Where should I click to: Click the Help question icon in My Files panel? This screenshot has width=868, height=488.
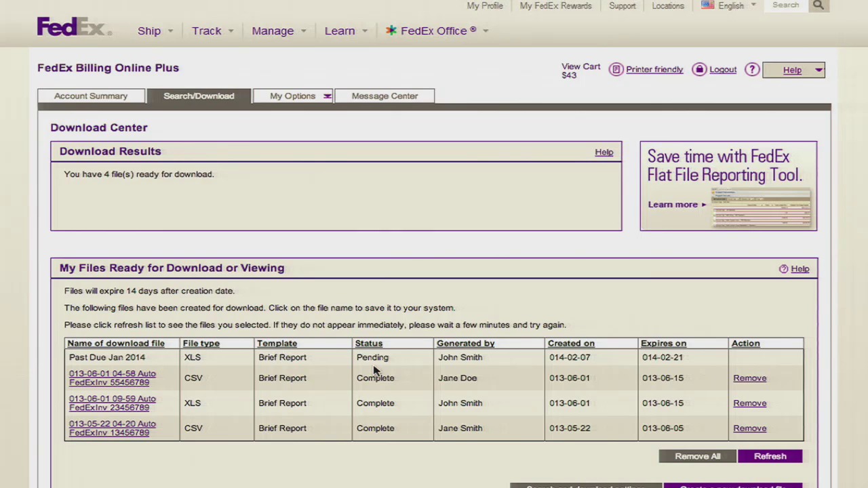783,268
